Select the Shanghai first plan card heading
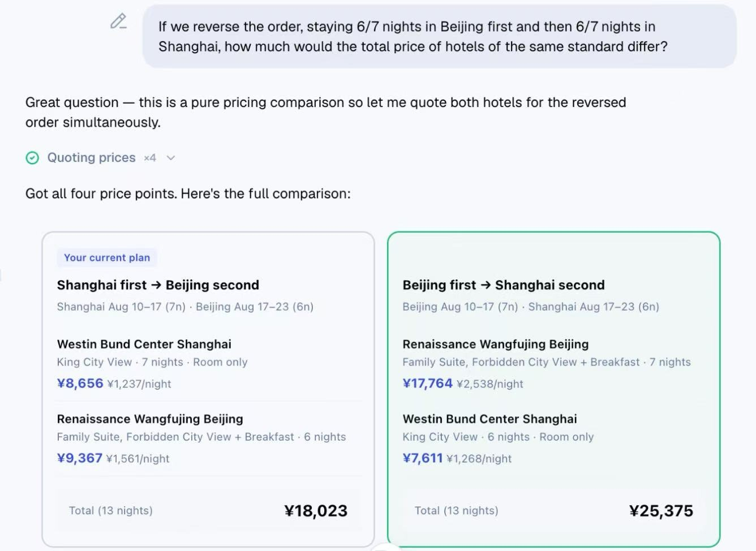Image resolution: width=756 pixels, height=551 pixels. pos(158,285)
